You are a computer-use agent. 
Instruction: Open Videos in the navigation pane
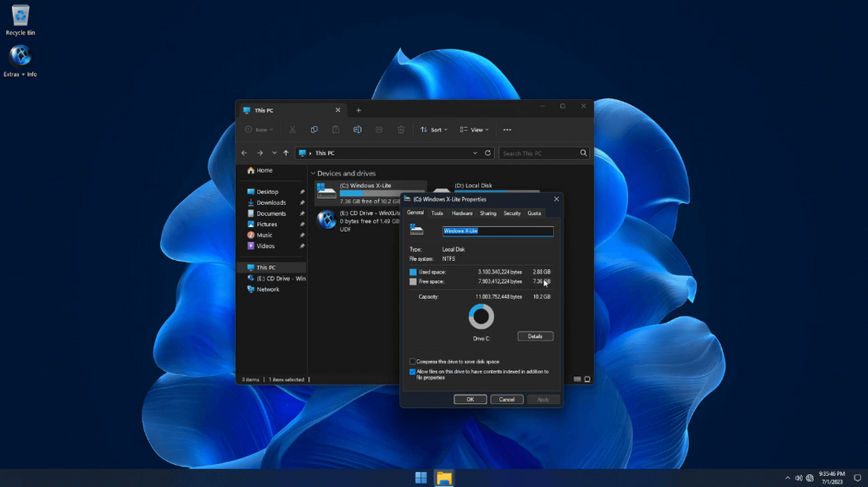click(261, 246)
